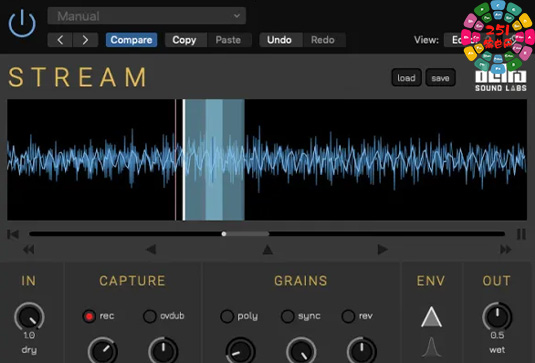Click the white playhead line in waveform
Viewport: 535px width, 363px height.
point(184,160)
